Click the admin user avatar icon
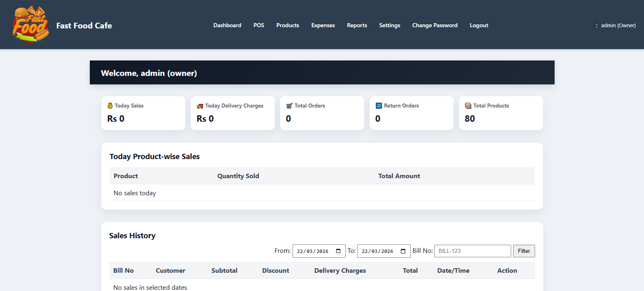This screenshot has width=644, height=291. pyautogui.click(x=596, y=25)
